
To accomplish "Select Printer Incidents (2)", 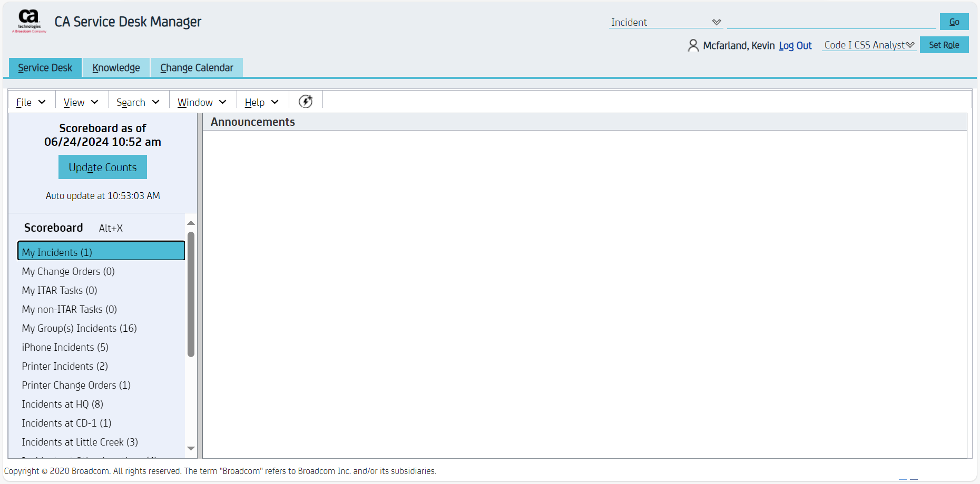I will point(65,366).
